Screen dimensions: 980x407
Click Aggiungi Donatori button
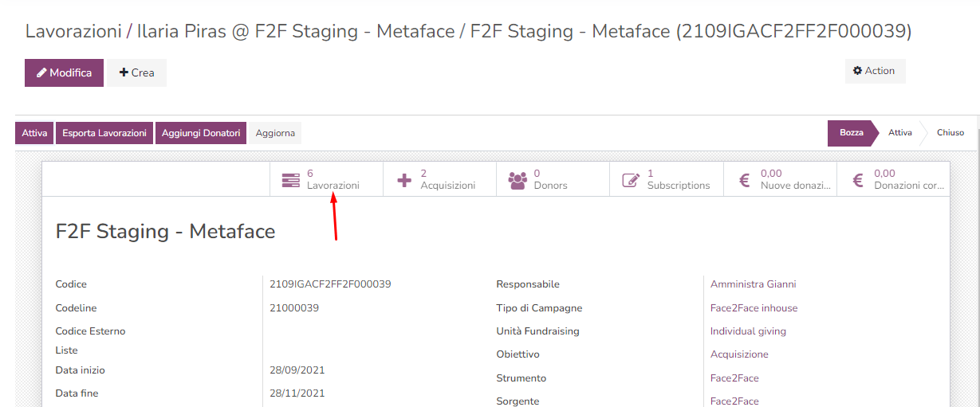[201, 133]
